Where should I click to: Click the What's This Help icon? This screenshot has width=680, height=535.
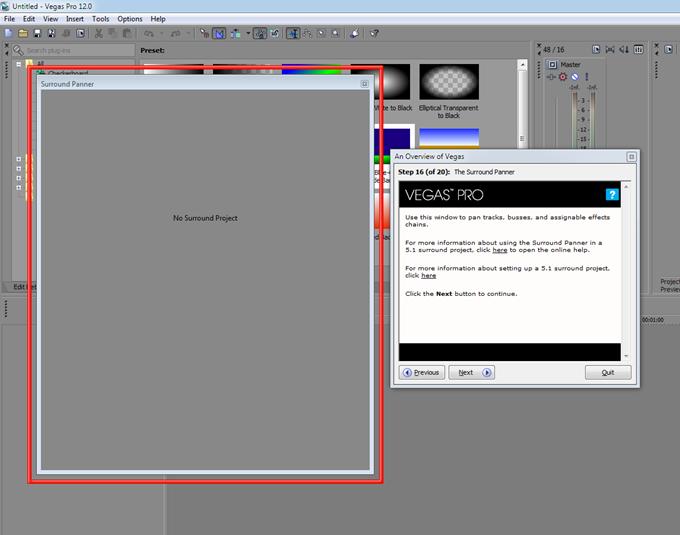coord(374,33)
